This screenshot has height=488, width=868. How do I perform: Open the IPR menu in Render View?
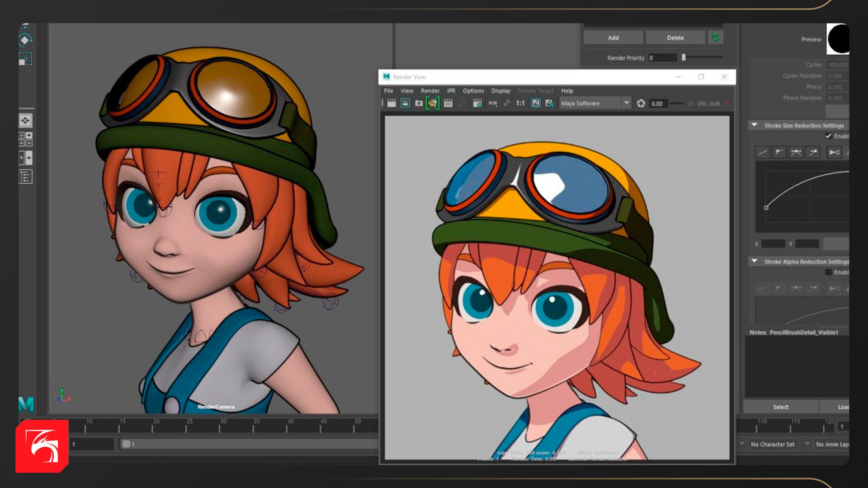click(x=451, y=91)
